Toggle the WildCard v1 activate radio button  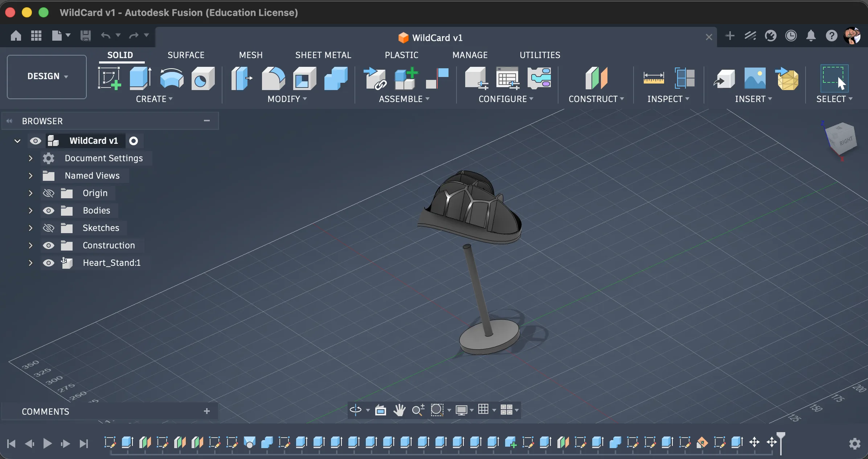pos(134,141)
